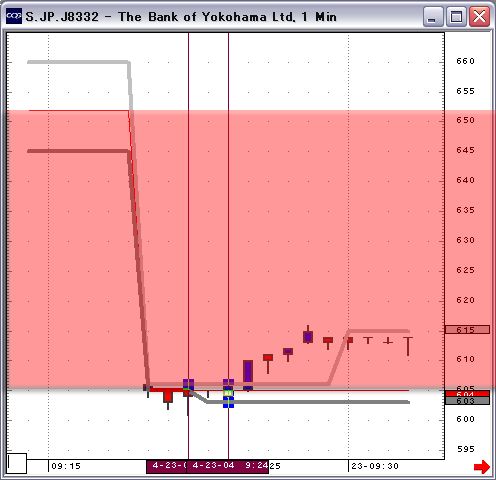Select the 23-09:30 time axis label
Image resolution: width=496 pixels, height=480 pixels.
[x=375, y=466]
